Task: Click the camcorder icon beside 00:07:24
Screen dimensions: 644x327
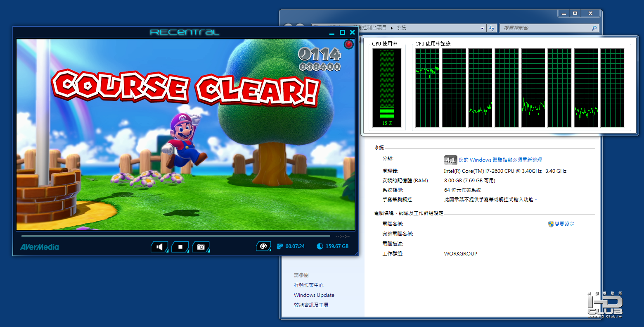Action: click(280, 246)
